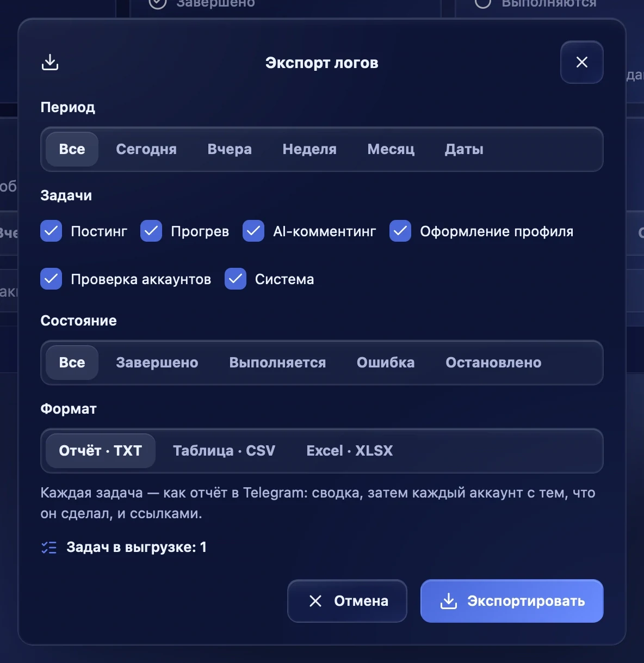Click the Период section label

click(x=68, y=107)
